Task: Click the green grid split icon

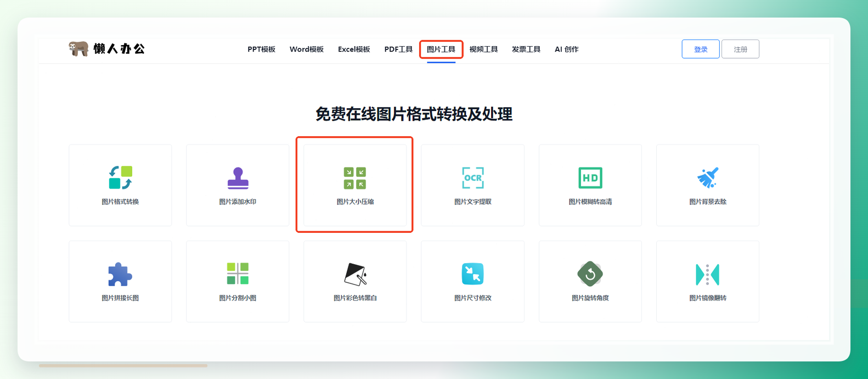Action: coord(238,274)
